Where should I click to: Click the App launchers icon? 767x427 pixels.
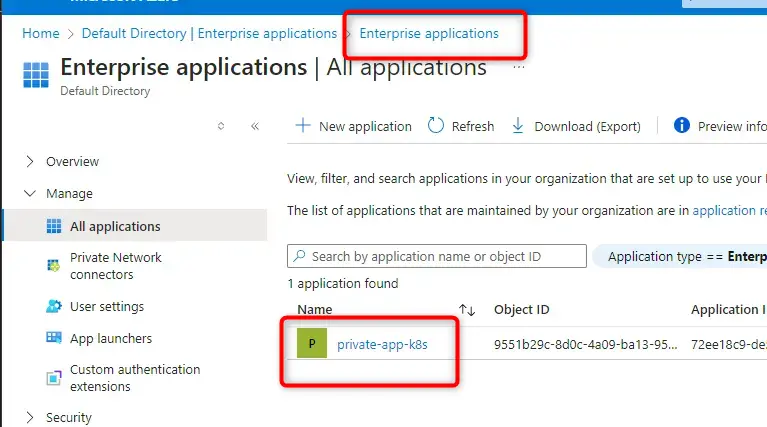[54, 337]
